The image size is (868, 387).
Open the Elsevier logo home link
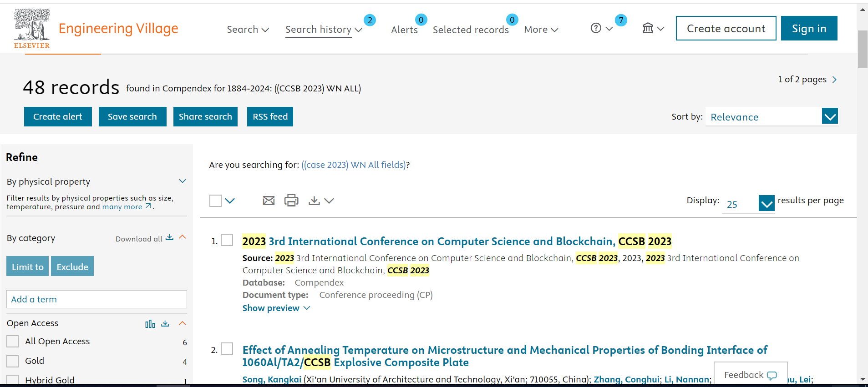click(x=32, y=28)
